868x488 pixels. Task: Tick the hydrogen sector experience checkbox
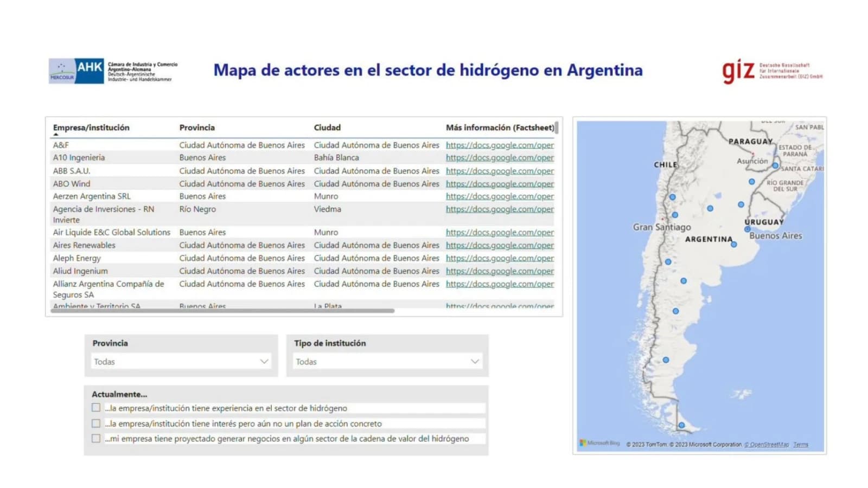click(96, 408)
